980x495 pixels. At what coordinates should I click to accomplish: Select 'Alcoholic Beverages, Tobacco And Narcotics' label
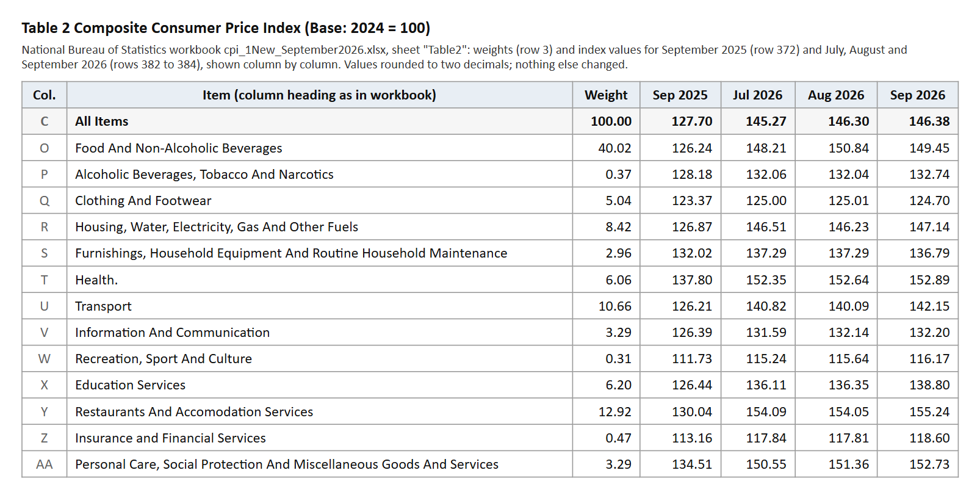coord(204,175)
